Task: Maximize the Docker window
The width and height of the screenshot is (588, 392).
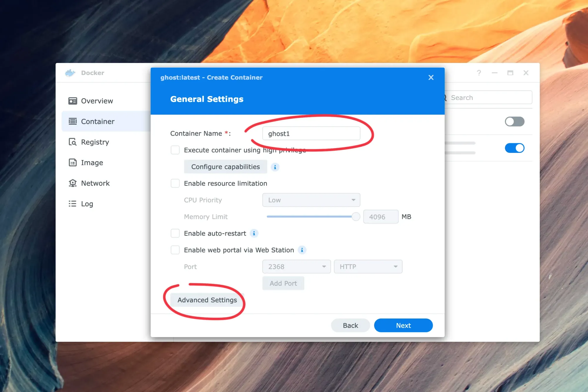Action: (510, 73)
